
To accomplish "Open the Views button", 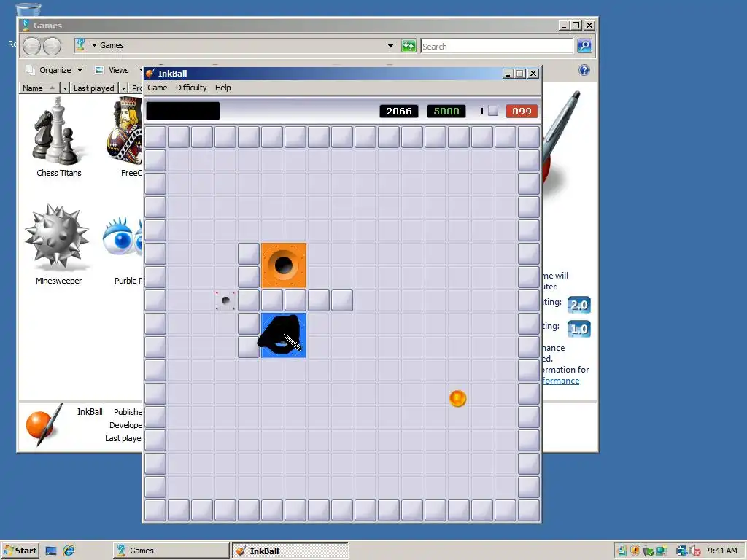I will [112, 70].
